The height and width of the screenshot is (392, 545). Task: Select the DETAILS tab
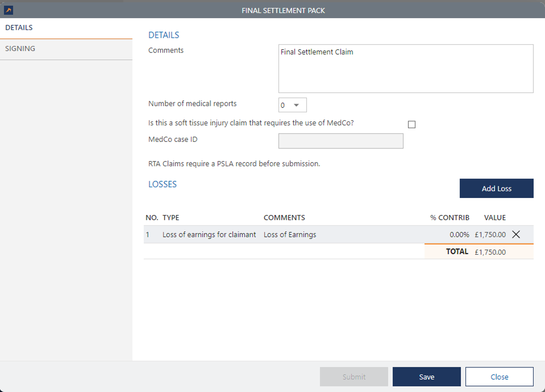click(19, 28)
